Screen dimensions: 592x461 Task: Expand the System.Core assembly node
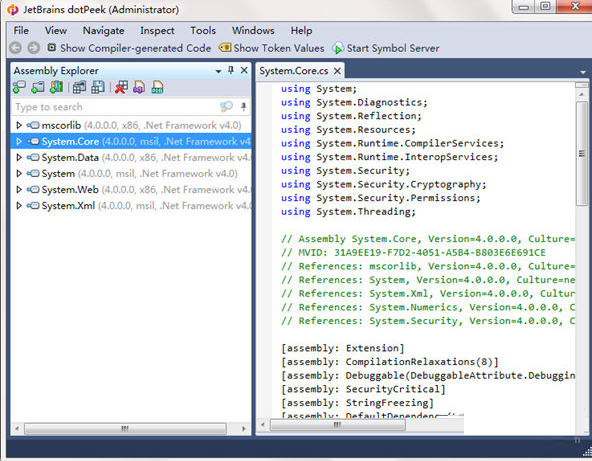click(x=18, y=141)
